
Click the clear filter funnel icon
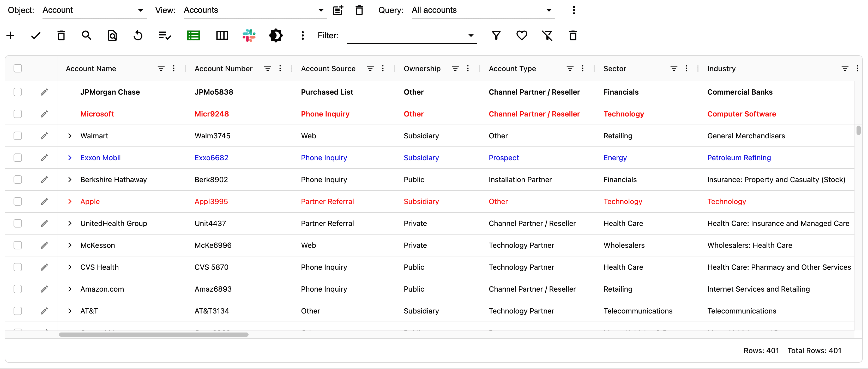coord(547,35)
